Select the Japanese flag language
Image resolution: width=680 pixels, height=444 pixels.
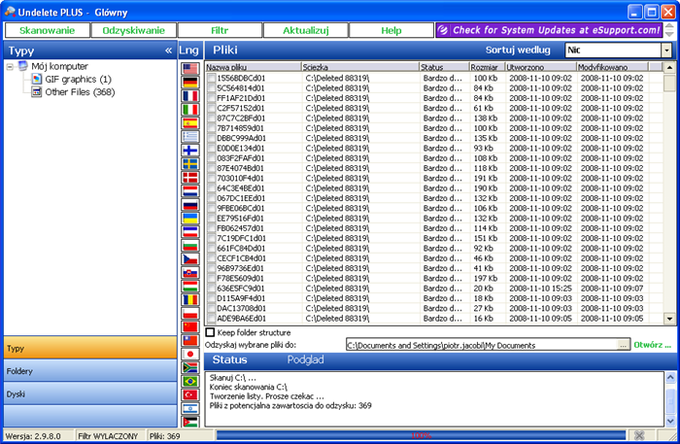click(x=190, y=354)
